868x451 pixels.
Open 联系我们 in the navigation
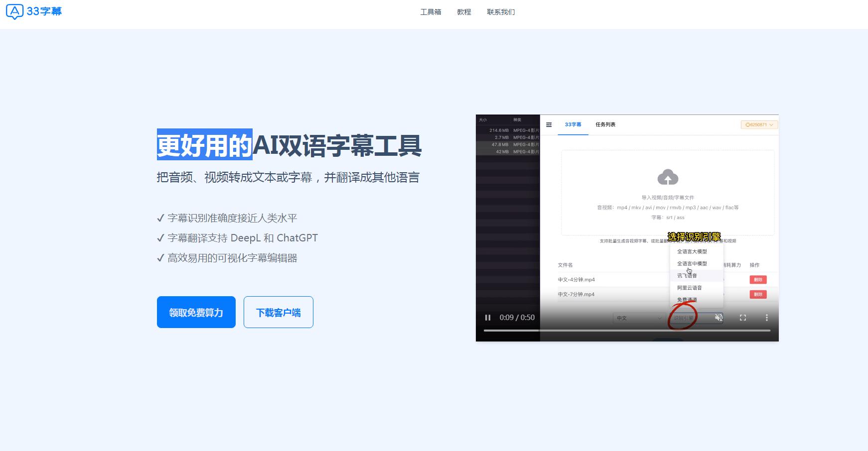click(501, 12)
